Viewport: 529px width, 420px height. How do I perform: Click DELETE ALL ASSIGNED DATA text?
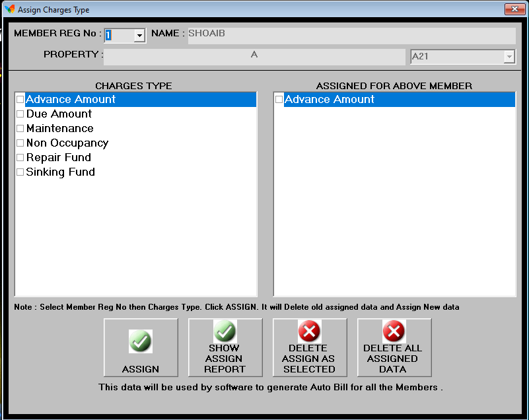point(393,359)
